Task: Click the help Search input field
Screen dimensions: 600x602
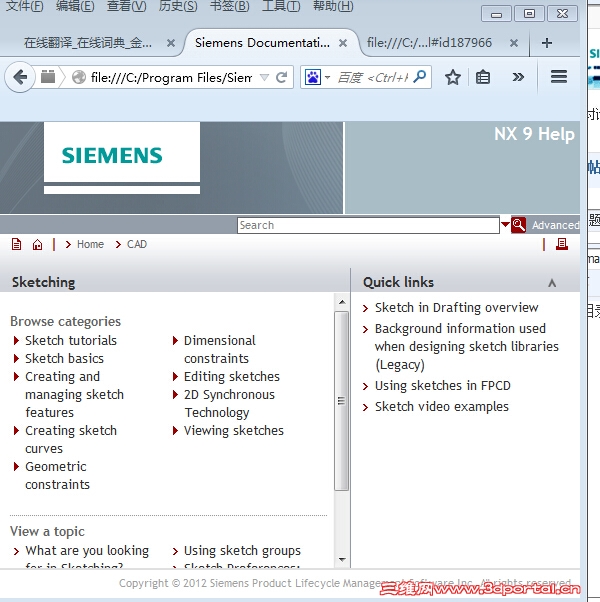Action: click(x=368, y=225)
